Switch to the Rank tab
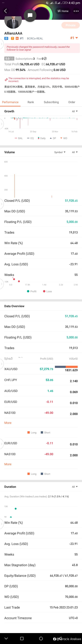The image size is (82, 644). [31, 102]
